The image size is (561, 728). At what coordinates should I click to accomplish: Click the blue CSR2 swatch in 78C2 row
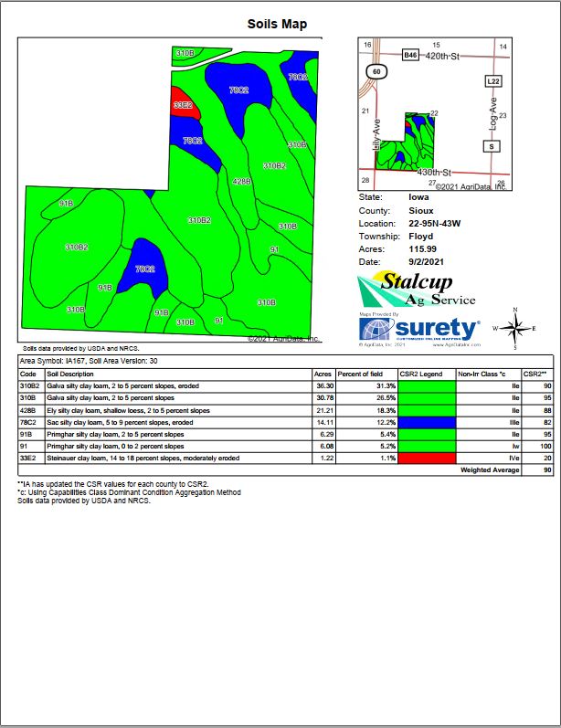point(428,423)
